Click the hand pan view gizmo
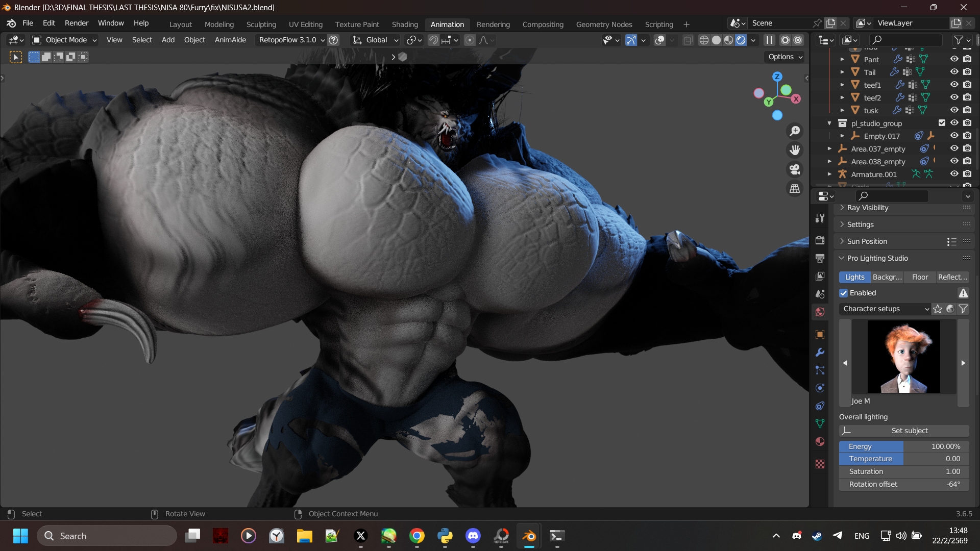Image resolution: width=980 pixels, height=551 pixels. click(795, 150)
